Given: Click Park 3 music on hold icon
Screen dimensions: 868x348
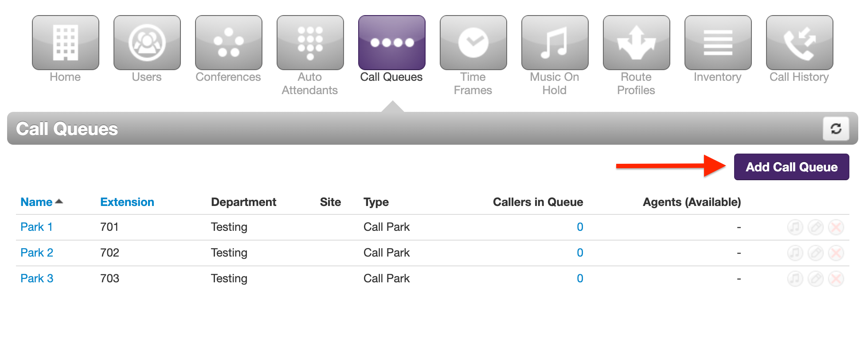Looking at the screenshot, I should [795, 279].
